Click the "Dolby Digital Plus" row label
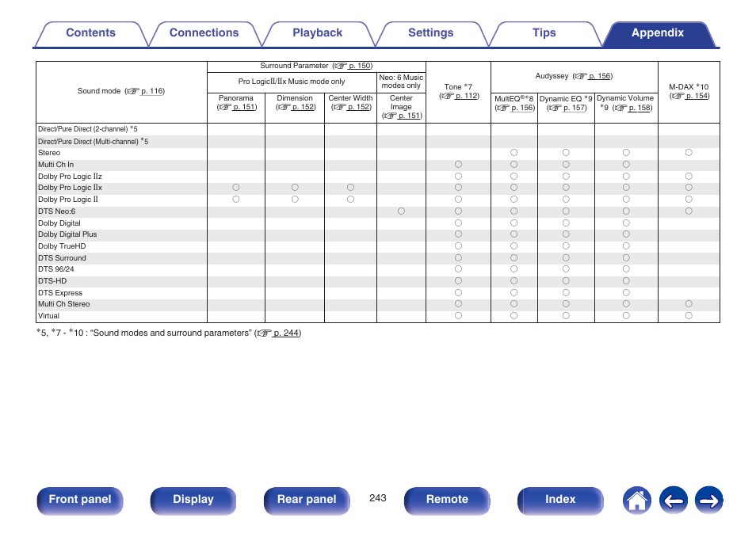The height and width of the screenshot is (533, 756). [67, 234]
